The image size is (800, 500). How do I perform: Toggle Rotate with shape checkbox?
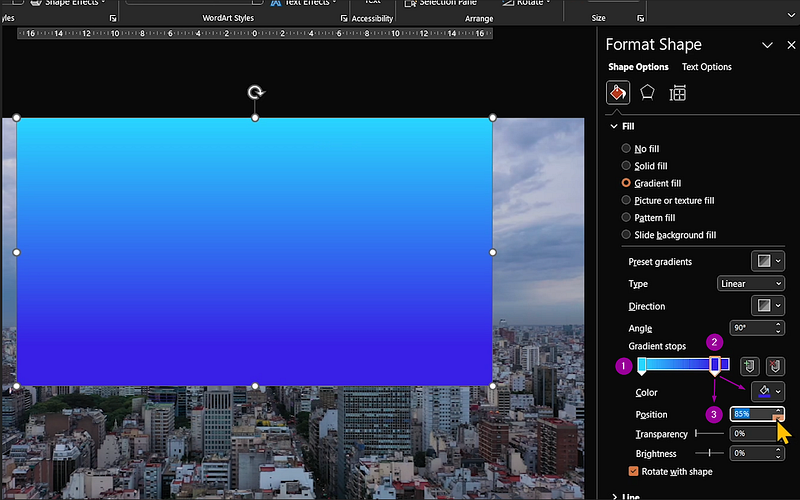pos(633,471)
